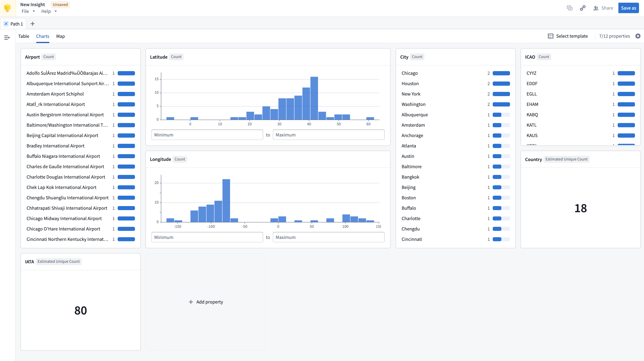Select KATL in the ICAO list
The image size is (644, 361).
(x=581, y=125)
